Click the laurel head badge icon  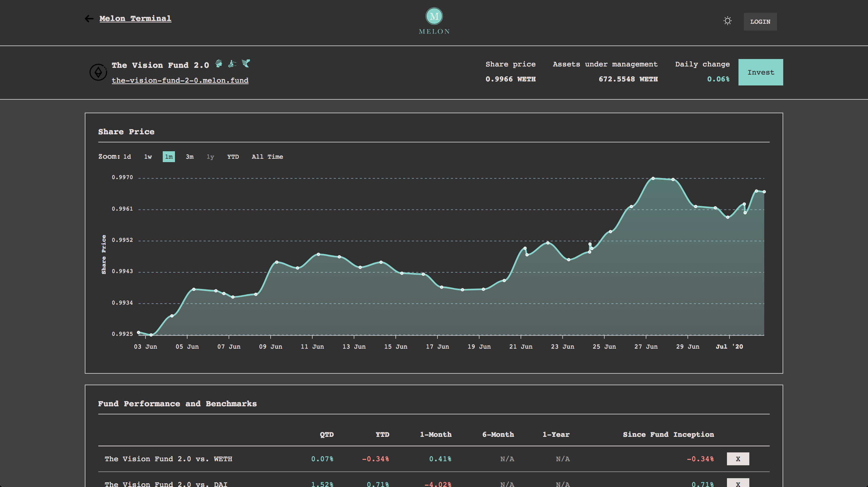pos(219,63)
